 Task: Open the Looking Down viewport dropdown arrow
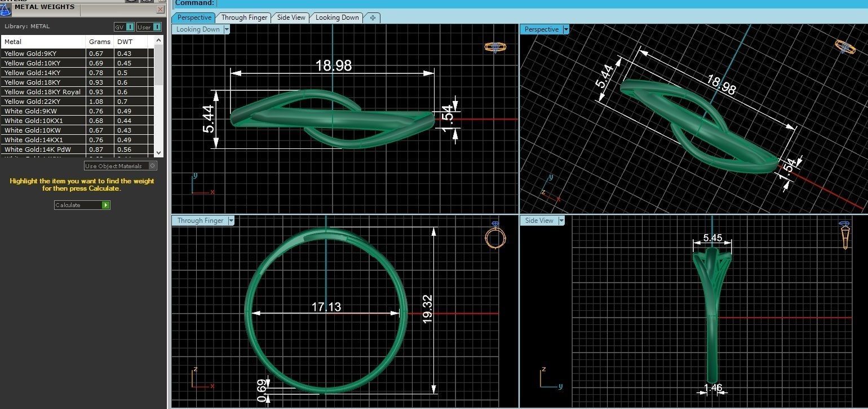tap(227, 29)
